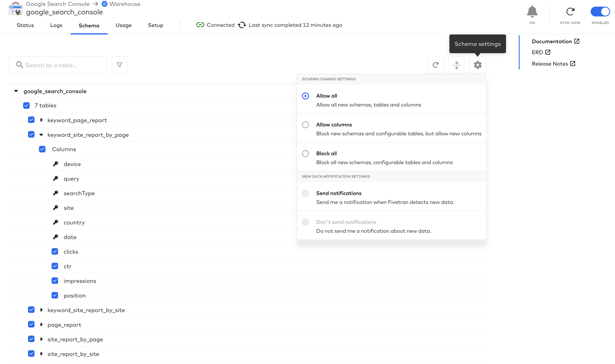Click the sync status circular arrows icon
This screenshot has width=615, height=364.
pyautogui.click(x=242, y=25)
